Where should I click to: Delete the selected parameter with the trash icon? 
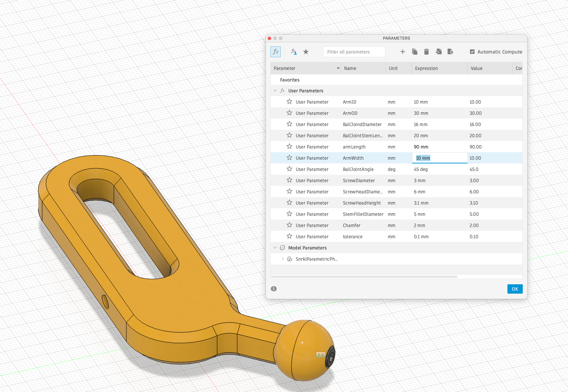pos(427,52)
